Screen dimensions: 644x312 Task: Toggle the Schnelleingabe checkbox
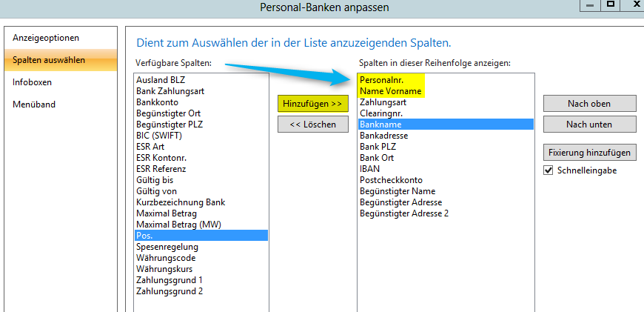pos(549,170)
